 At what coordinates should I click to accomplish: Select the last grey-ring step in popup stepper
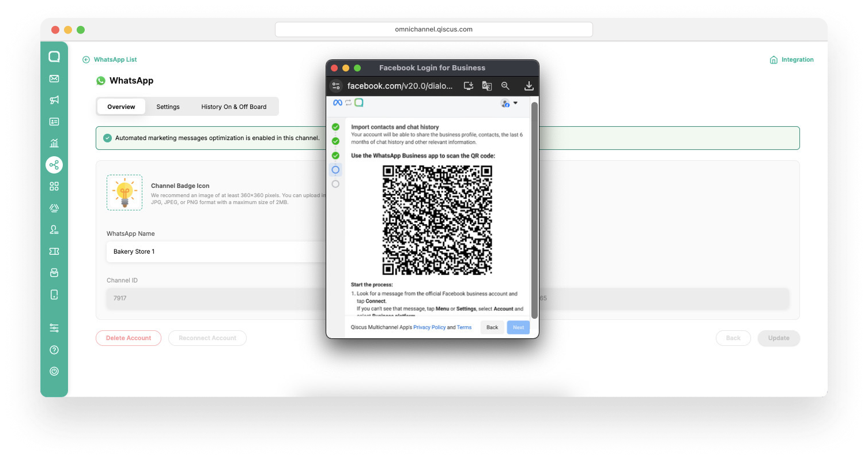coord(335,184)
